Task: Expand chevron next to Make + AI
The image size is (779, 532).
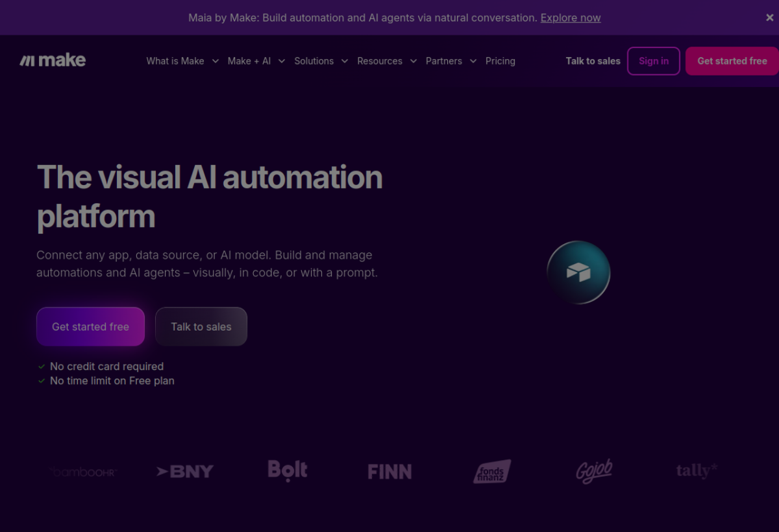Action: pyautogui.click(x=282, y=61)
